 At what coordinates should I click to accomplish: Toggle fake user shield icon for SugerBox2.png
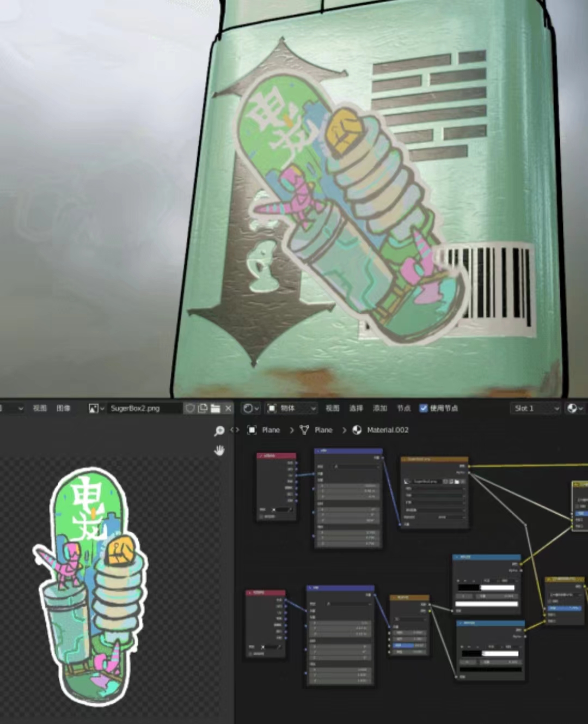click(x=190, y=408)
